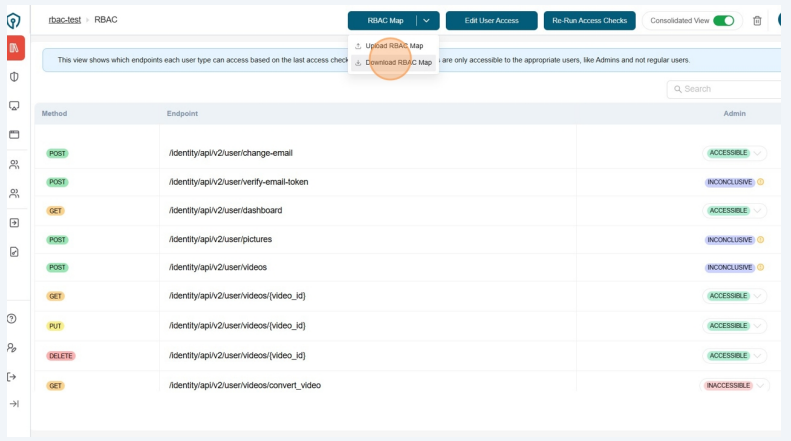Screen dimensions: 791x441
Task: Open the help question mark icon
Action: click(13, 318)
